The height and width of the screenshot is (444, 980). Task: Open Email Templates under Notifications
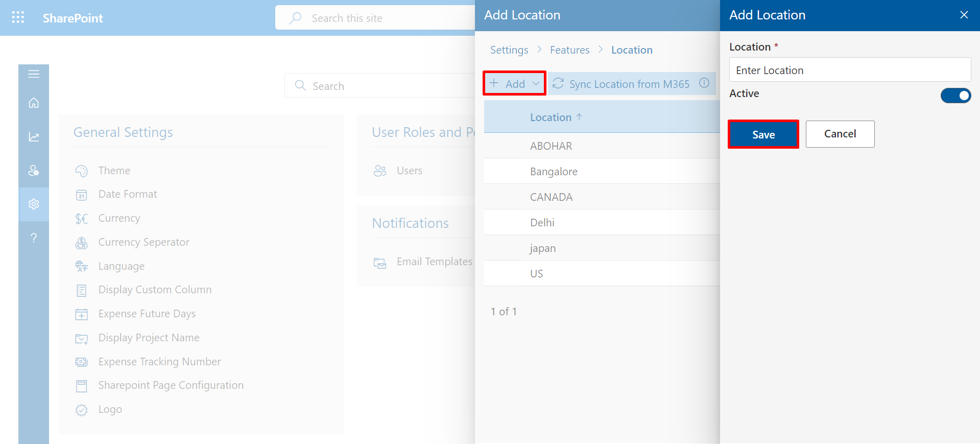coord(435,262)
